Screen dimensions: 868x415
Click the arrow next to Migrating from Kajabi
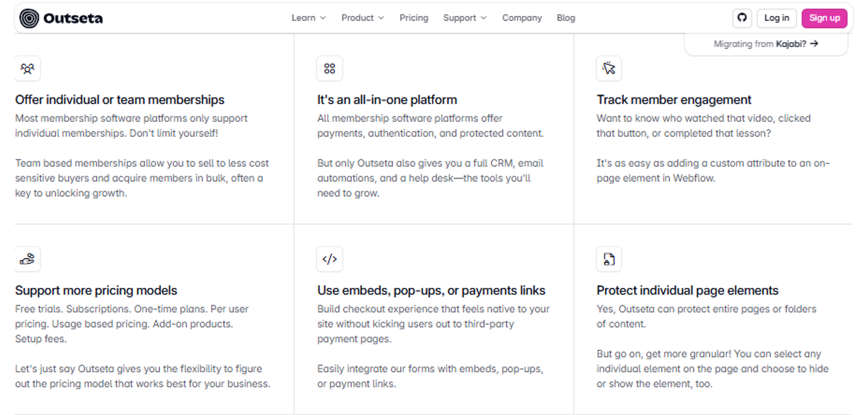pos(814,44)
